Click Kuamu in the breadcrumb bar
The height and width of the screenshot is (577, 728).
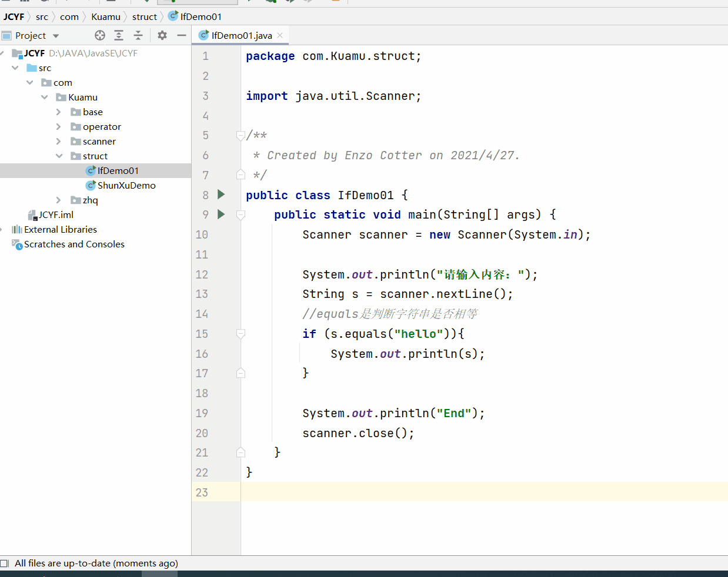[x=106, y=16]
